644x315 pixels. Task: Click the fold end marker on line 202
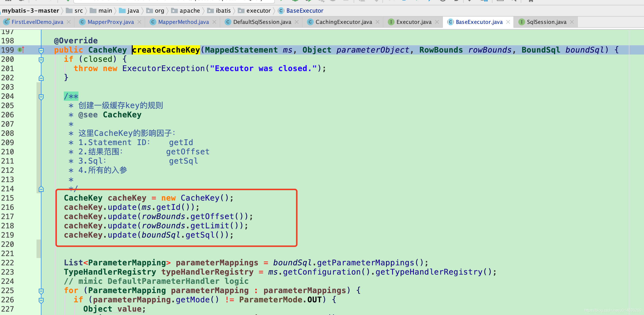click(41, 78)
